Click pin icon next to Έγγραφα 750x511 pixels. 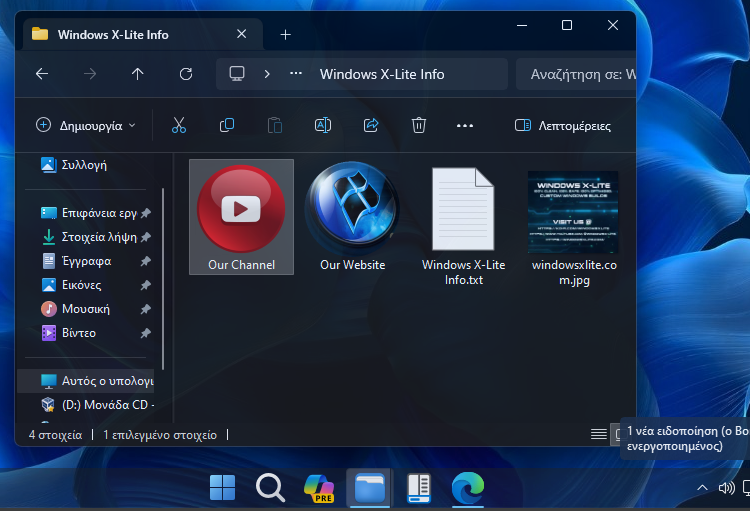click(x=146, y=261)
